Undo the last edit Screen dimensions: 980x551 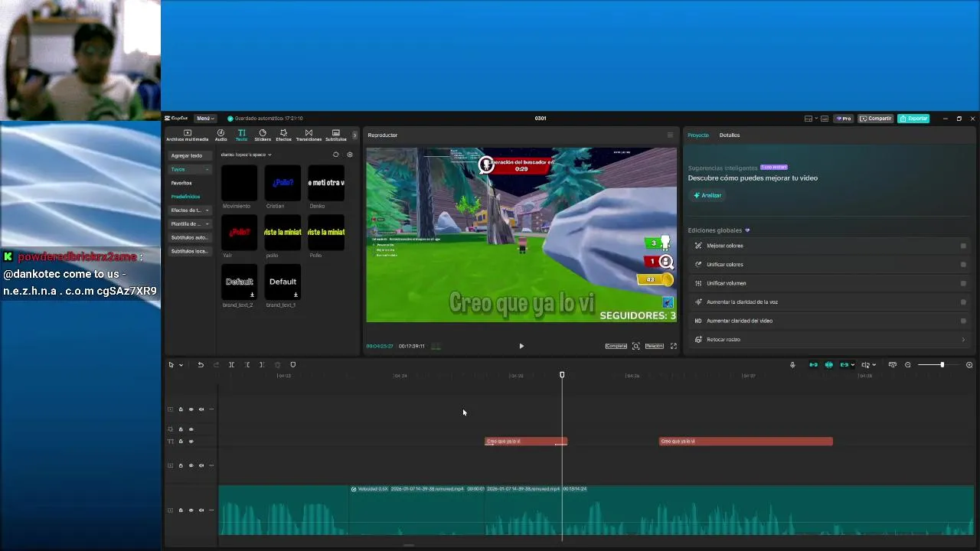point(201,365)
